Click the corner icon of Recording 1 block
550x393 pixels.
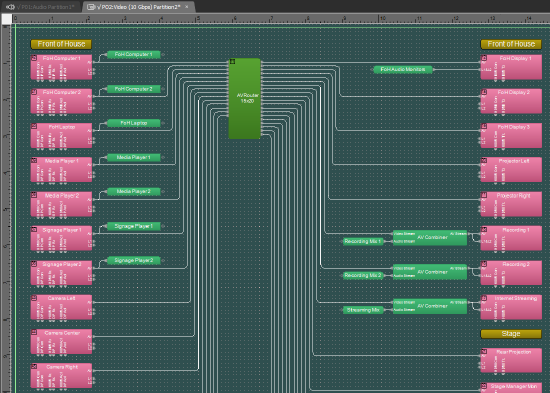(484, 229)
